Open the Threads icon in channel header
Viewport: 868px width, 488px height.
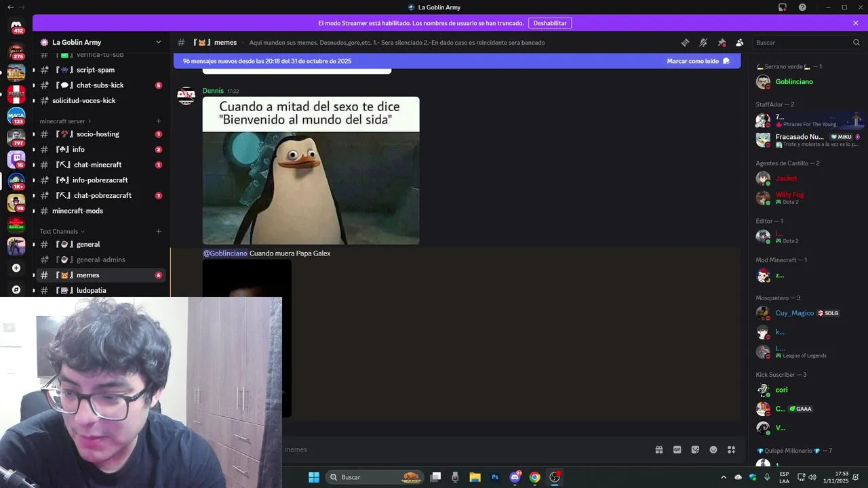pyautogui.click(x=685, y=42)
